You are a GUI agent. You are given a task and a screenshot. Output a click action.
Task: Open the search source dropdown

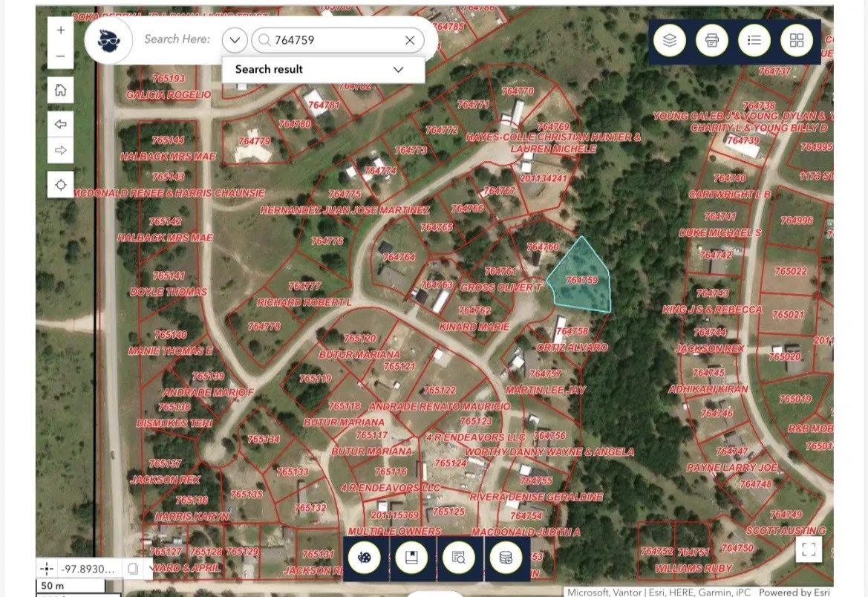click(234, 40)
